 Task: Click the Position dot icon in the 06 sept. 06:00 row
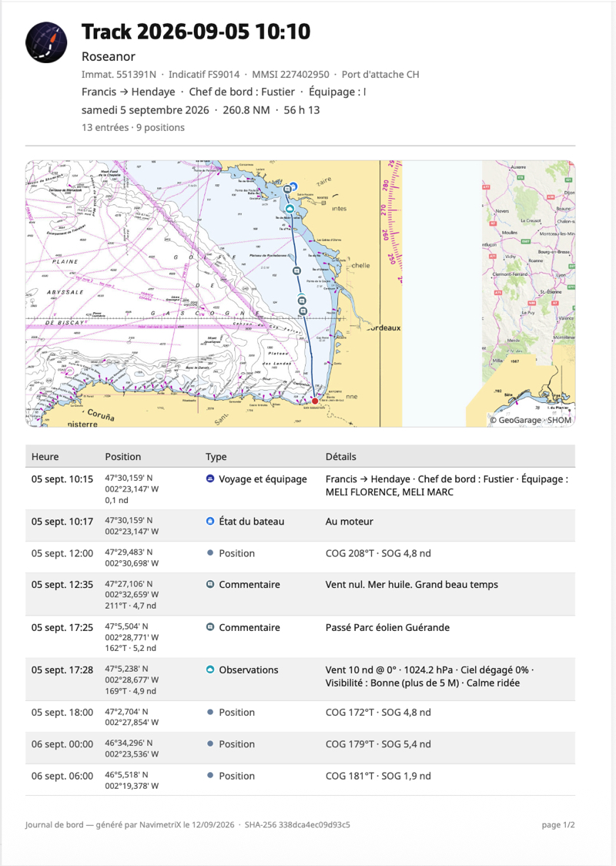pos(209,775)
